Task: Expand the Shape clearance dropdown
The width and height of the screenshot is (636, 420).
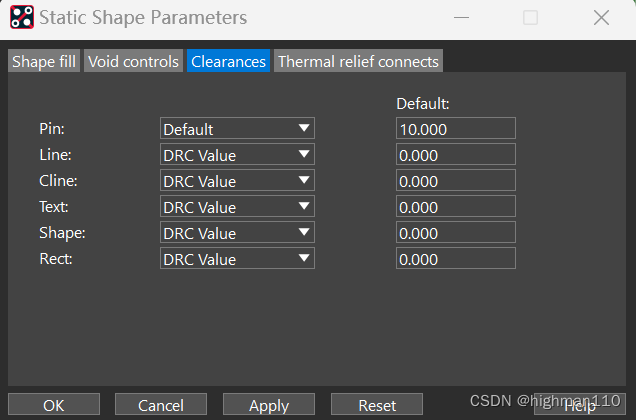Action: (237, 233)
